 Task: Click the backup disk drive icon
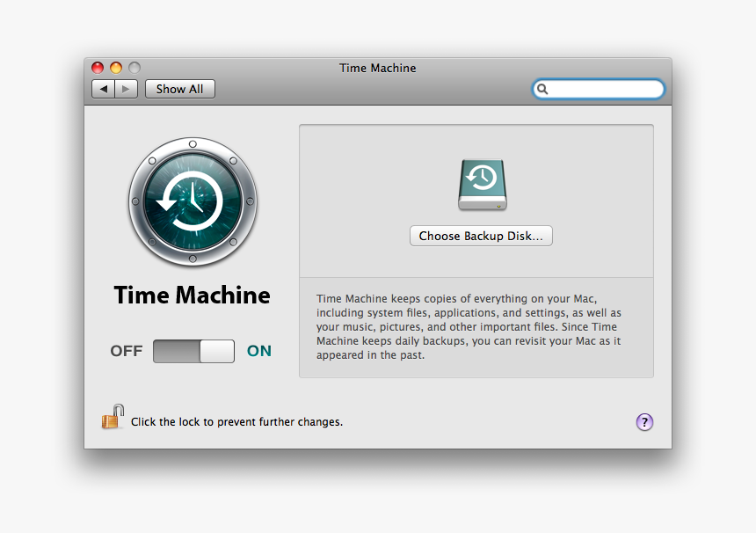coord(482,185)
